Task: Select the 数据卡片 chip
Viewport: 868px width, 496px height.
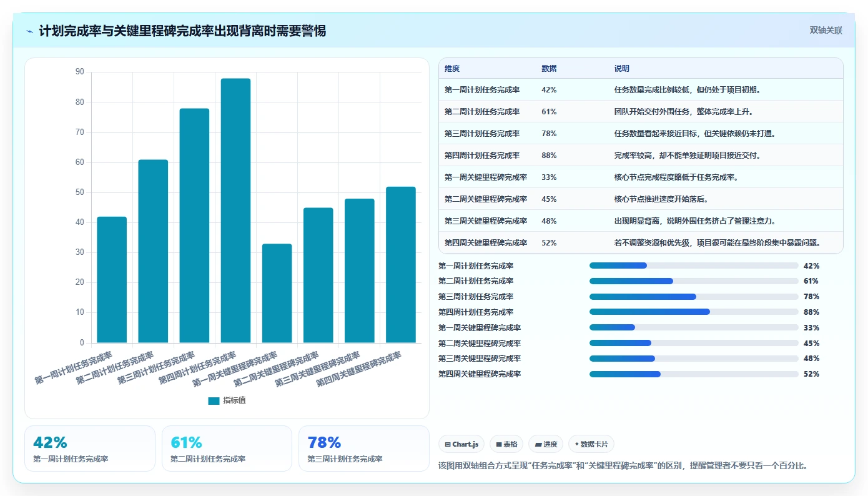Action: pyautogui.click(x=591, y=444)
